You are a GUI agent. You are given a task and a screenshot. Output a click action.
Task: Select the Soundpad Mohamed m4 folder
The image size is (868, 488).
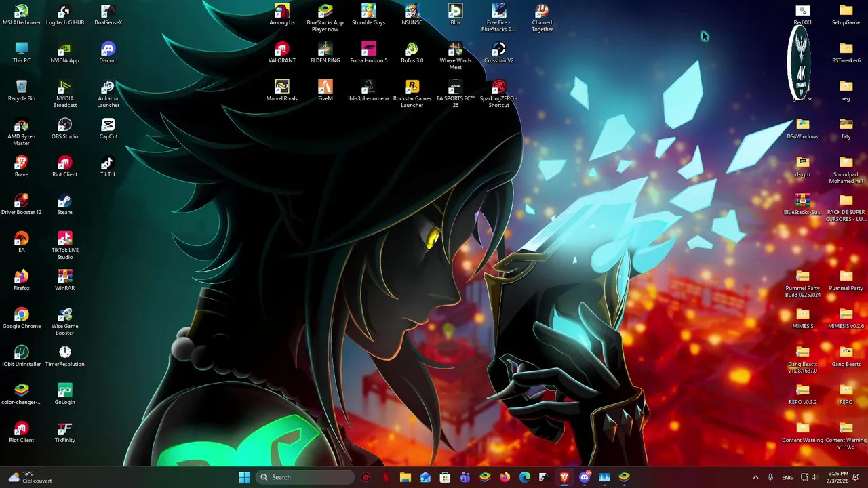tap(846, 170)
